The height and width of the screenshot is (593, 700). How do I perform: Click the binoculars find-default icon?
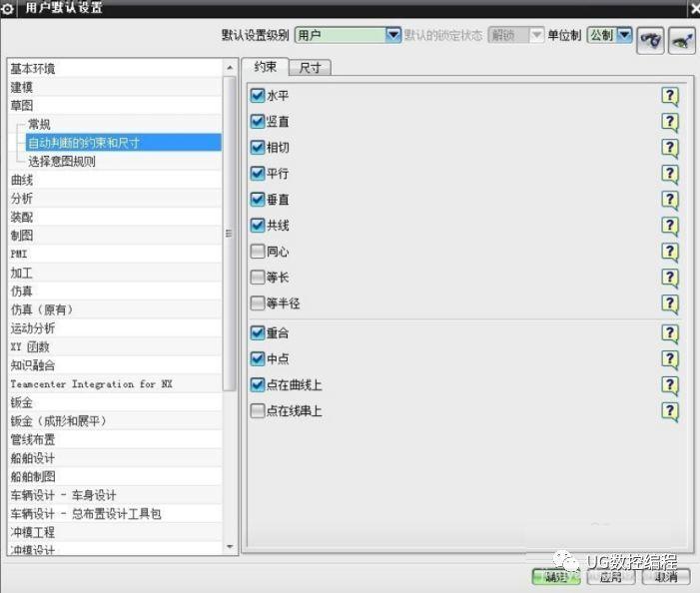coord(650,41)
